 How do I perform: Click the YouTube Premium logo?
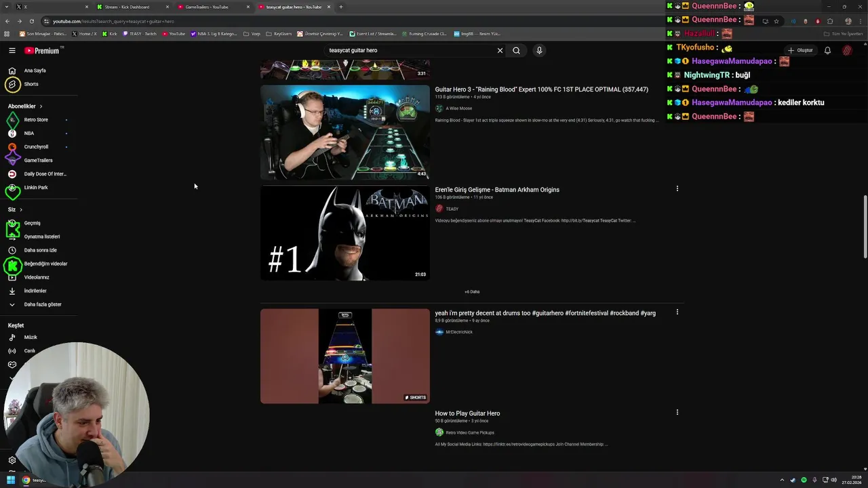coord(43,50)
